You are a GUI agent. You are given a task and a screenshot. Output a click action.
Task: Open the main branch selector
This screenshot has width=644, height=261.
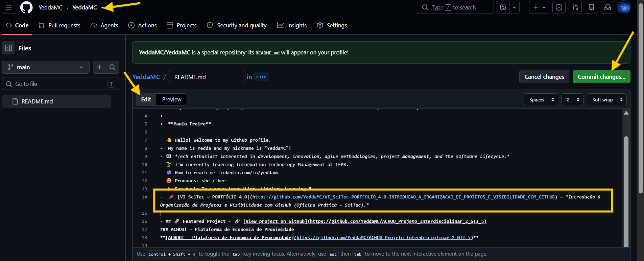pyautogui.click(x=46, y=67)
